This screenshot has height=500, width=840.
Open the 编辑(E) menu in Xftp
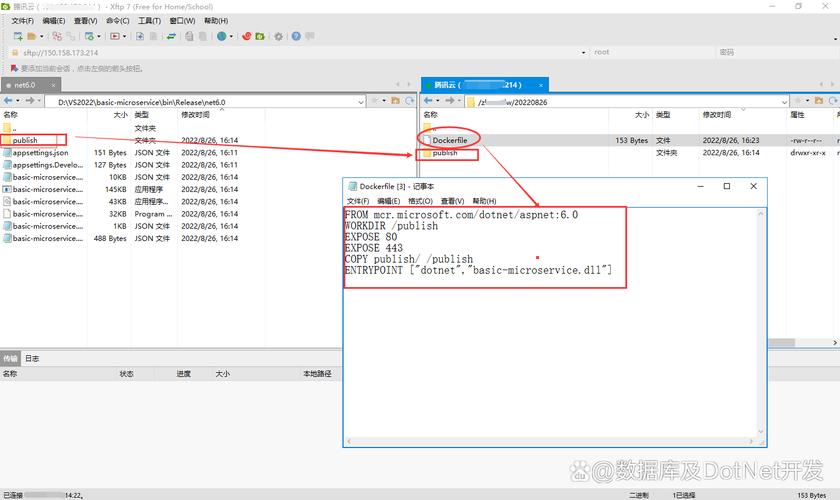(x=54, y=20)
